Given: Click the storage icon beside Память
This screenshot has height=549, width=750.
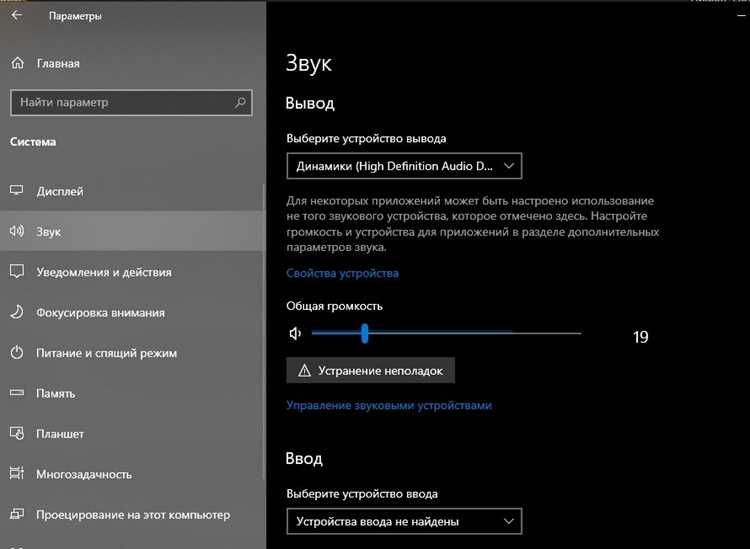Looking at the screenshot, I should coord(17,393).
